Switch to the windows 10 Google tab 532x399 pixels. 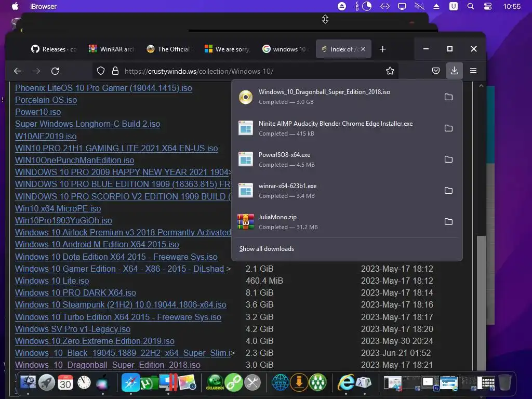(285, 49)
